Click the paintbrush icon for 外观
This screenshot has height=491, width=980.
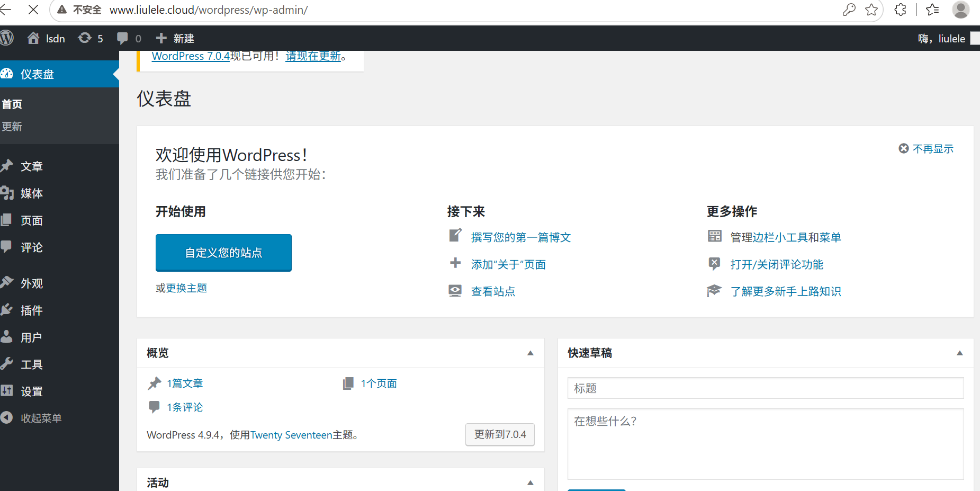pyautogui.click(x=7, y=282)
